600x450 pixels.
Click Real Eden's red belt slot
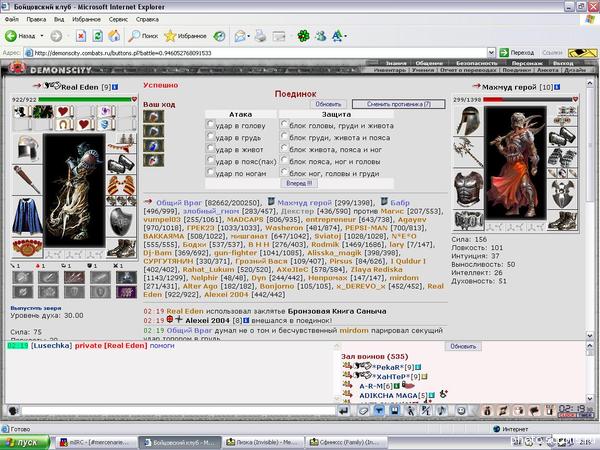click(28, 247)
